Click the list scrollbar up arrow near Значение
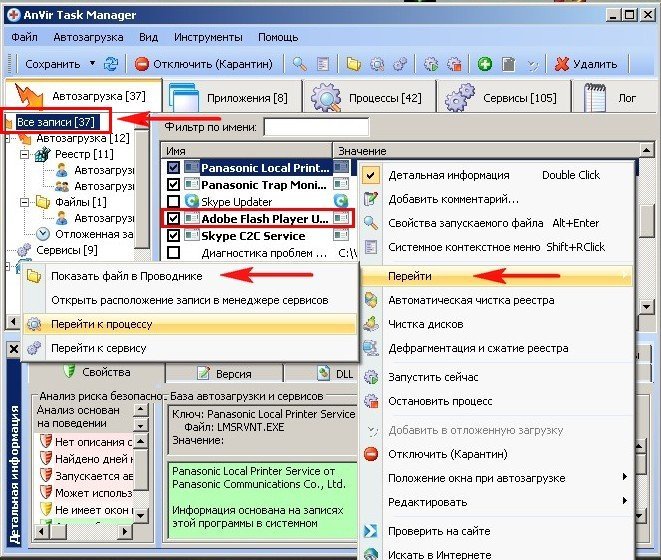This screenshot has height=560, width=661. tap(646, 150)
